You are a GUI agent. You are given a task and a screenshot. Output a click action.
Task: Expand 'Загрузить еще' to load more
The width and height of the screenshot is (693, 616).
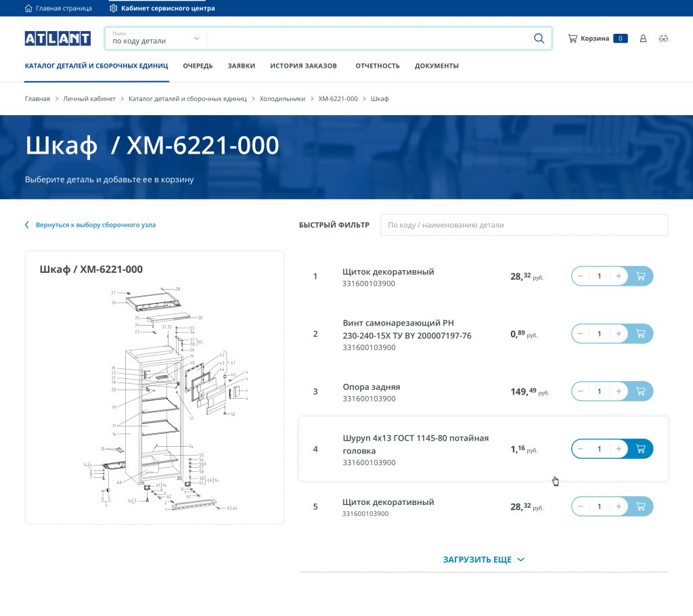point(483,560)
